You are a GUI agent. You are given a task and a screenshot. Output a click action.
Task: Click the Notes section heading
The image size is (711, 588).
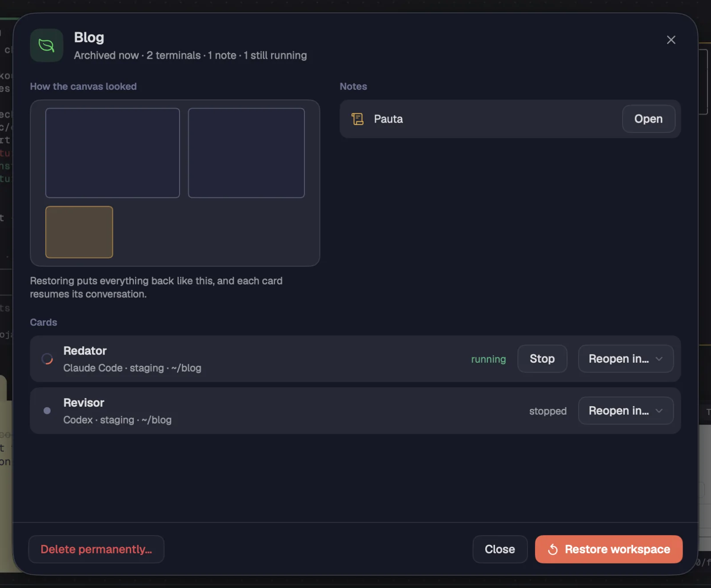click(353, 87)
